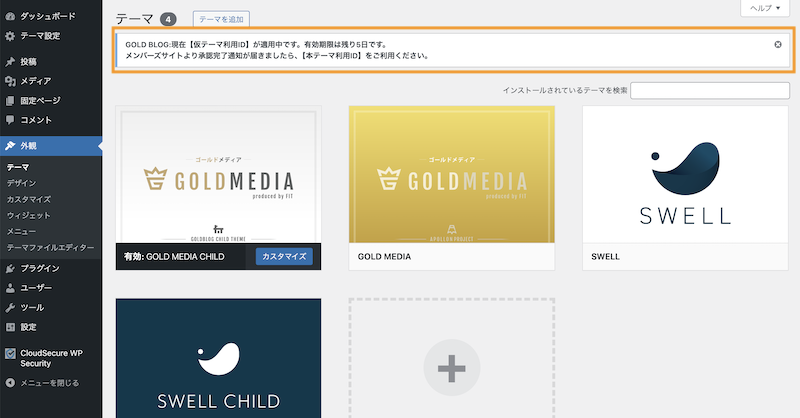Click the テーマを追加 button

221,19
